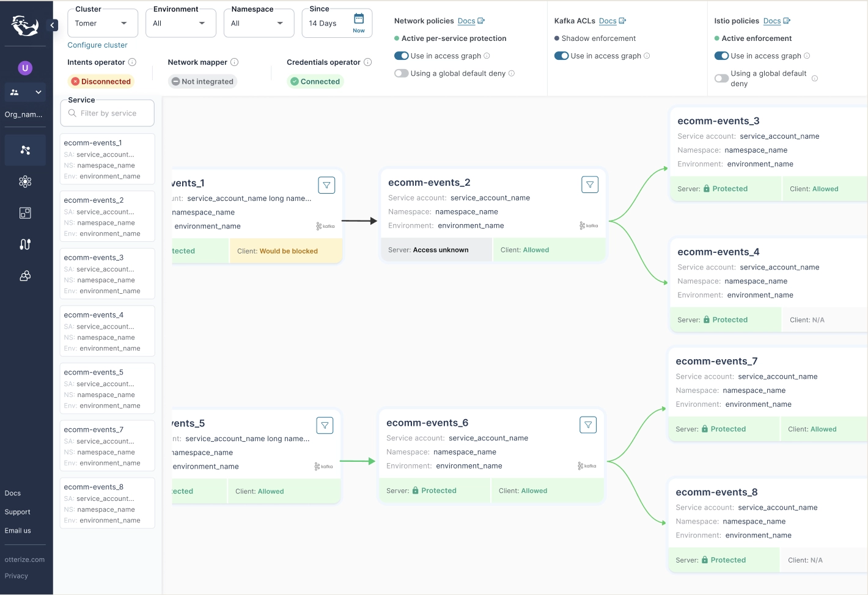This screenshot has height=595, width=868.
Task: Click Intents operator info icon
Action: 132,62
